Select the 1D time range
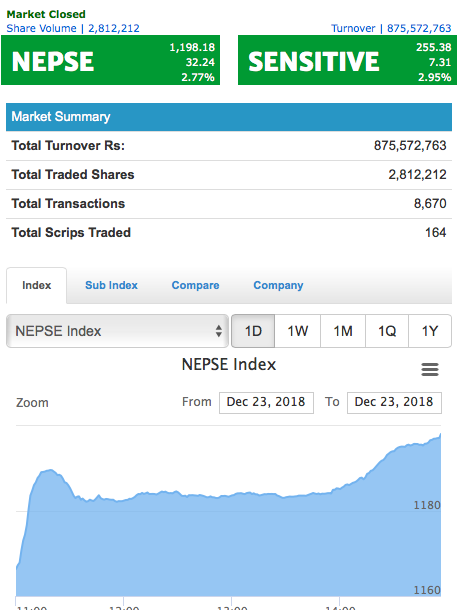This screenshot has height=610, width=460. [x=253, y=331]
